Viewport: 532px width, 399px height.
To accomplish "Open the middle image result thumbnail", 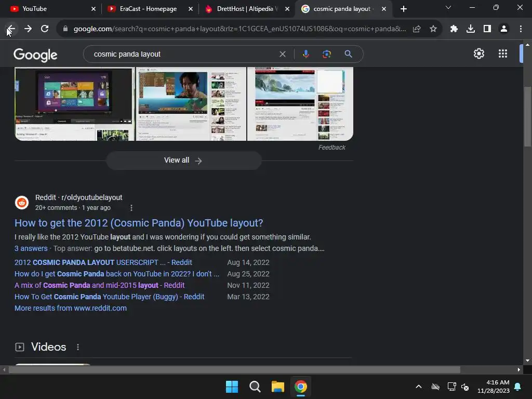I will coord(191,104).
